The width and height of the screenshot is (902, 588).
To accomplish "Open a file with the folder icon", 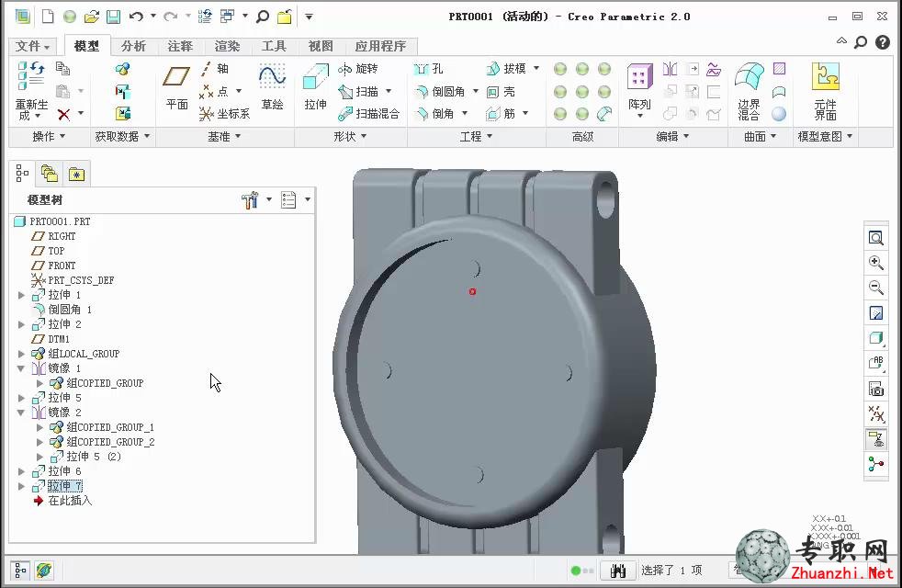I will 92,17.
